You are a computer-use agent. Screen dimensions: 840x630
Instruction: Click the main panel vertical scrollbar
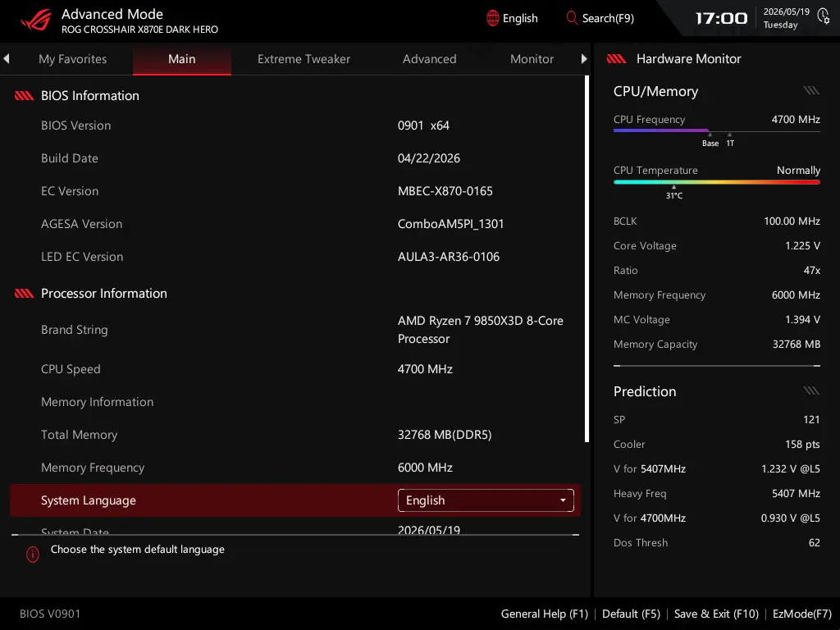click(x=587, y=258)
